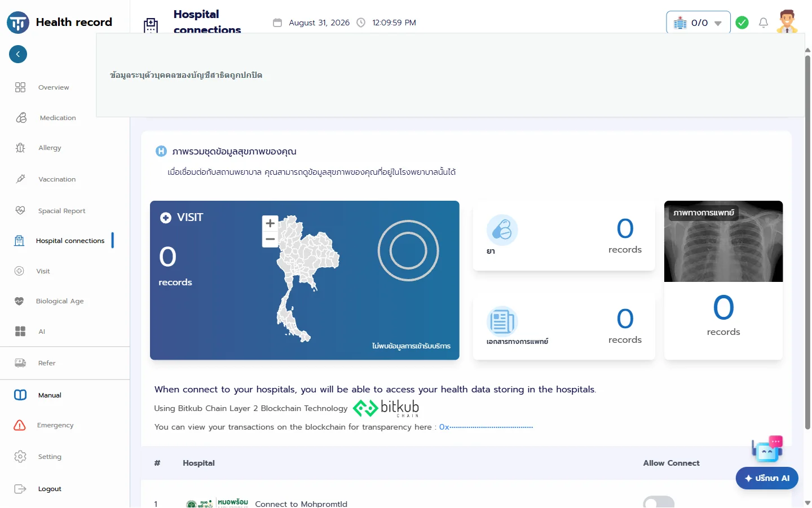Open the AI chatbot robot icon

pyautogui.click(x=767, y=449)
